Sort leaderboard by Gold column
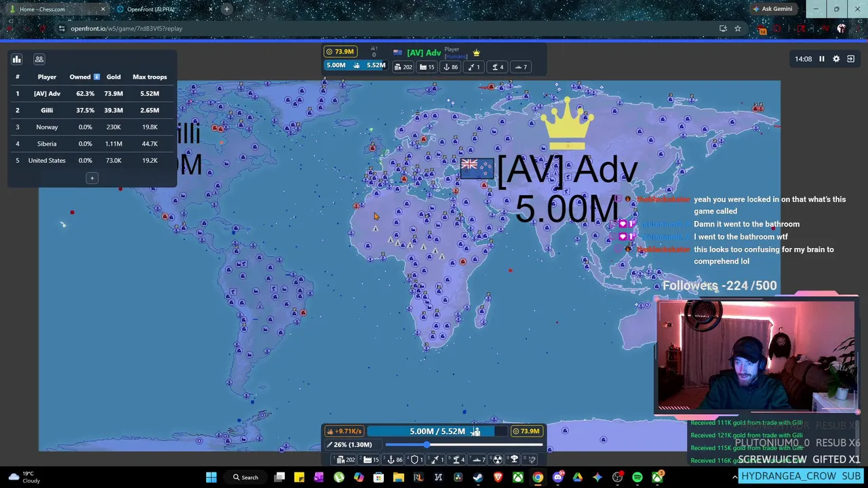The image size is (868, 488). tap(113, 77)
